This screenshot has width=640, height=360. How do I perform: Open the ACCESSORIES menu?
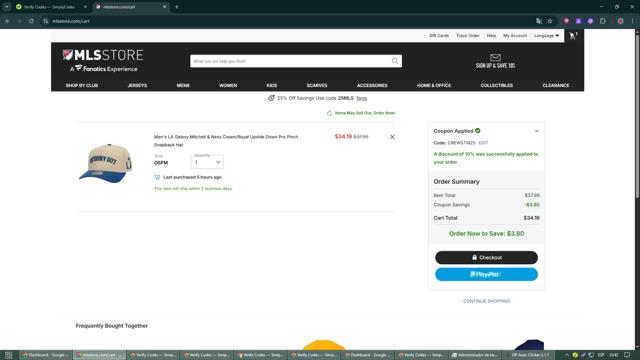pos(372,85)
